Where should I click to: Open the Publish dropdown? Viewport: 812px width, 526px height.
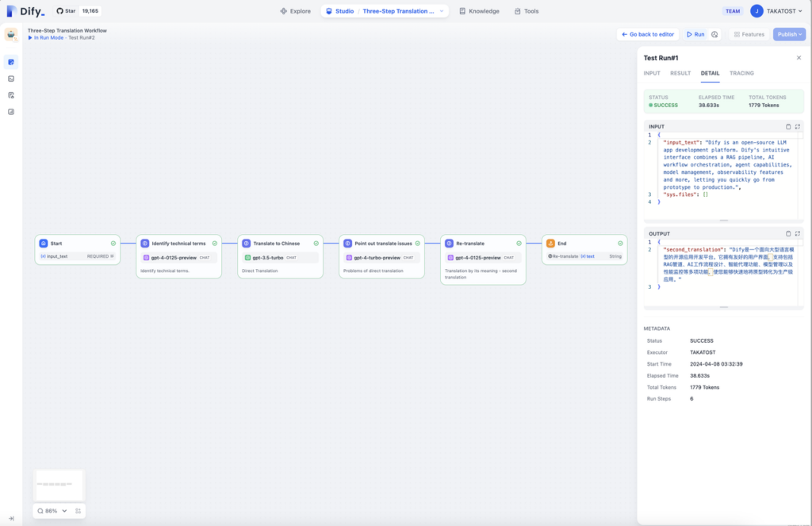point(789,34)
